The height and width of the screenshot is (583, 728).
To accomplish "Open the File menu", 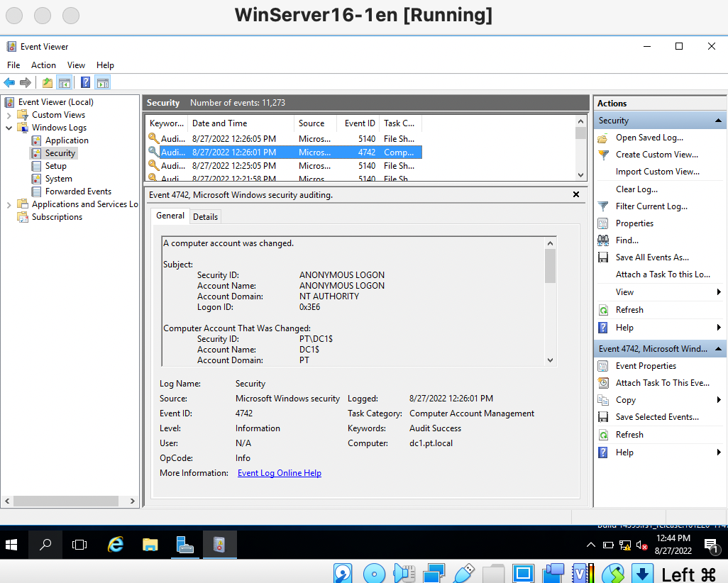I will 13,65.
